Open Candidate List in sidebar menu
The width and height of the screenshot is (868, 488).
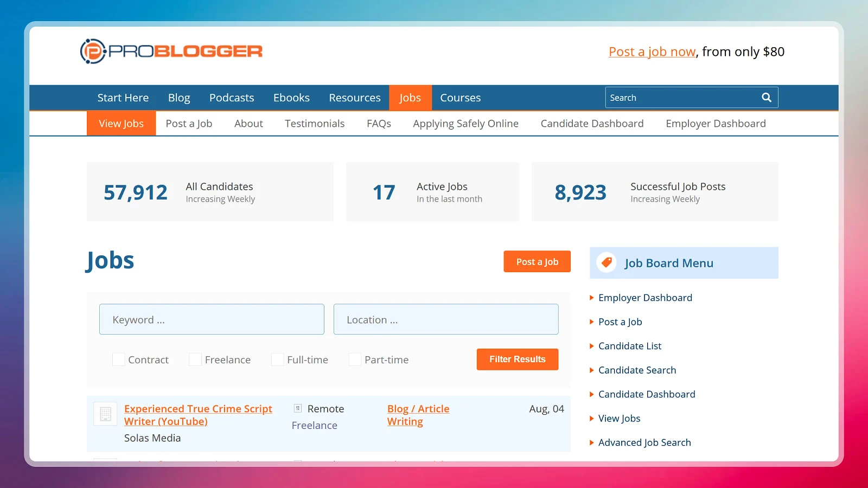click(x=630, y=346)
